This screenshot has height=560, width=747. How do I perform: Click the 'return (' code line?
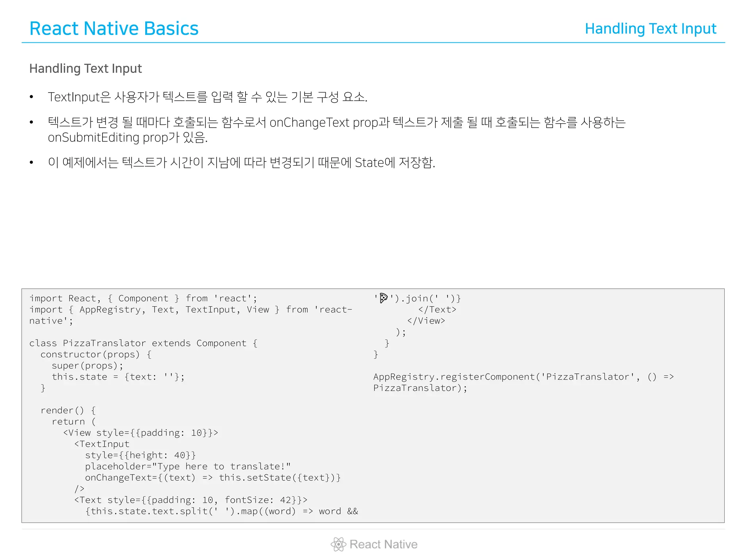[x=74, y=422]
